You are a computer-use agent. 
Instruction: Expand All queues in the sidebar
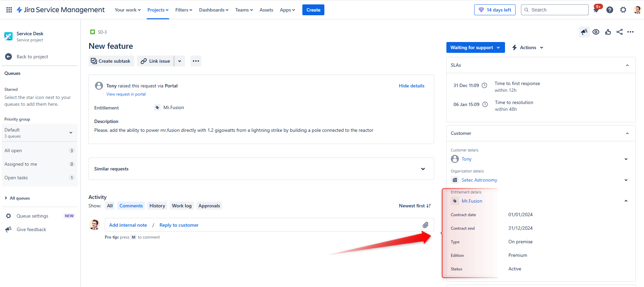(x=18, y=198)
